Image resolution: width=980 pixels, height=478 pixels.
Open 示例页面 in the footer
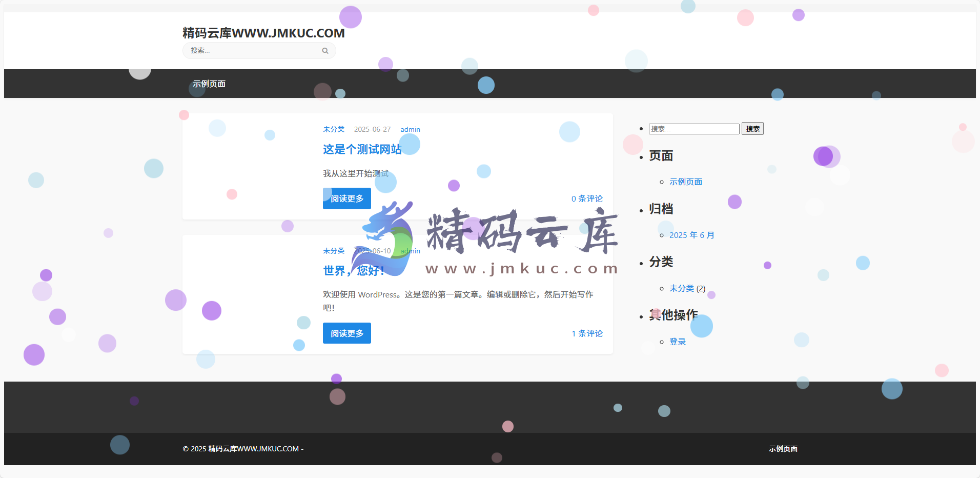783,449
